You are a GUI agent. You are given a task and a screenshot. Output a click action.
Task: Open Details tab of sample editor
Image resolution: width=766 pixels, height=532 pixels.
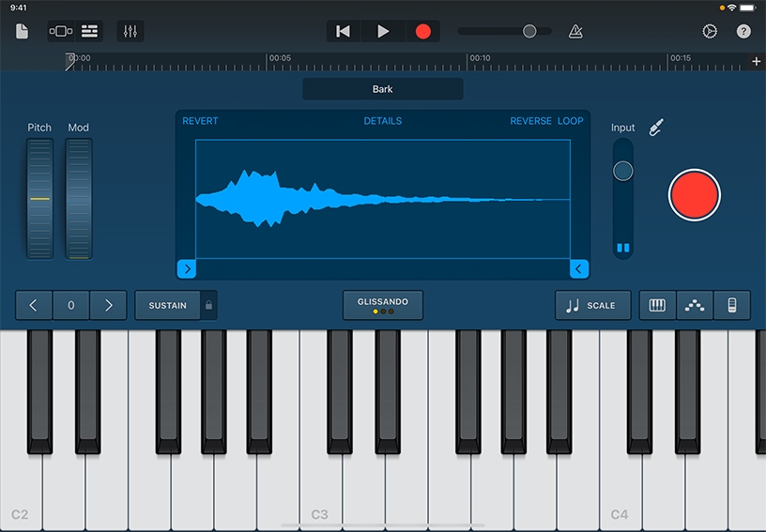(382, 121)
